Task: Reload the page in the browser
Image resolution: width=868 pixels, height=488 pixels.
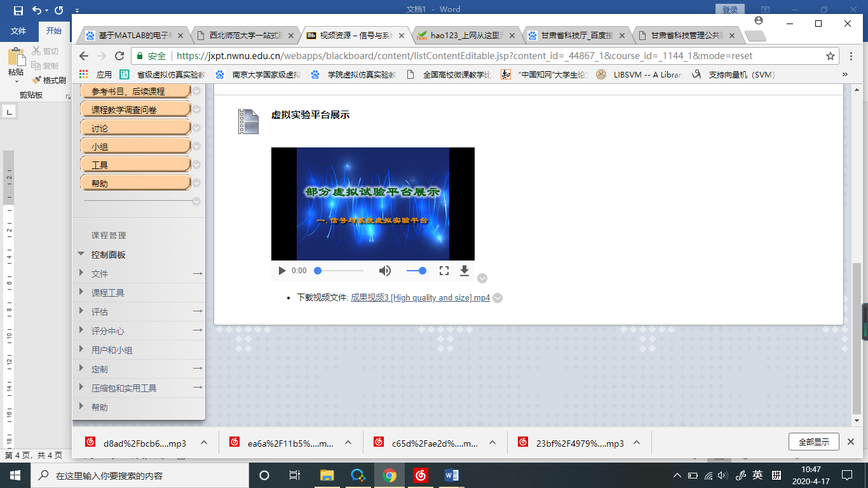Action: [x=119, y=56]
